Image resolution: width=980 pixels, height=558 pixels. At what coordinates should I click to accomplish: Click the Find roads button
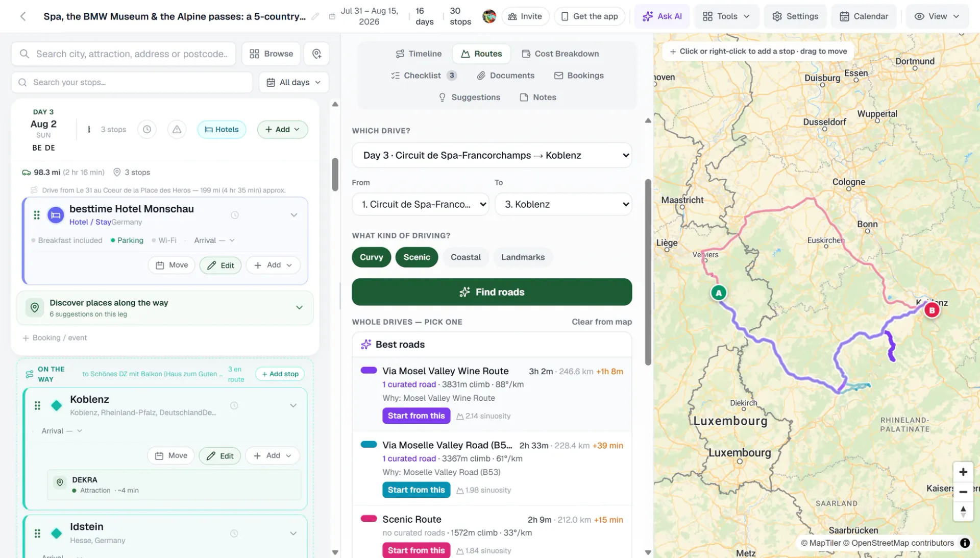coord(492,292)
